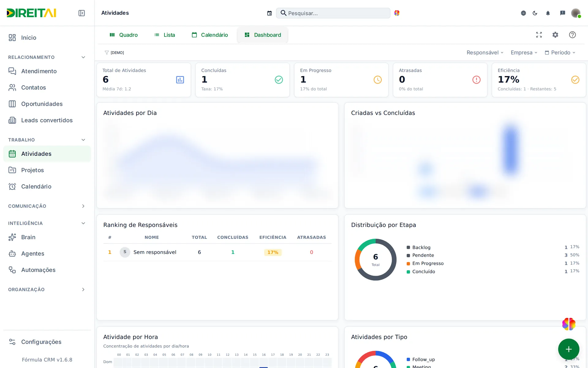Click the DIREITAI logo
Screen dimensions: 588x368
click(x=32, y=13)
